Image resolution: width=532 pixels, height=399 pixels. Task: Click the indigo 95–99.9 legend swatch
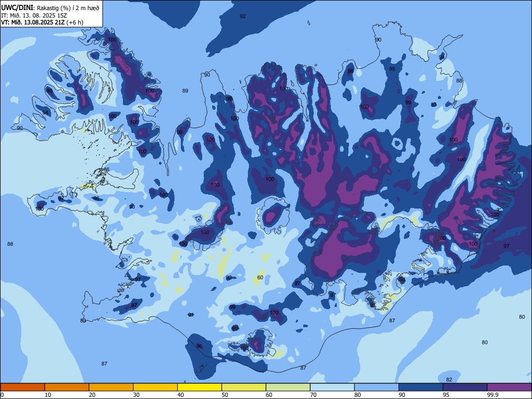[x=465, y=387]
